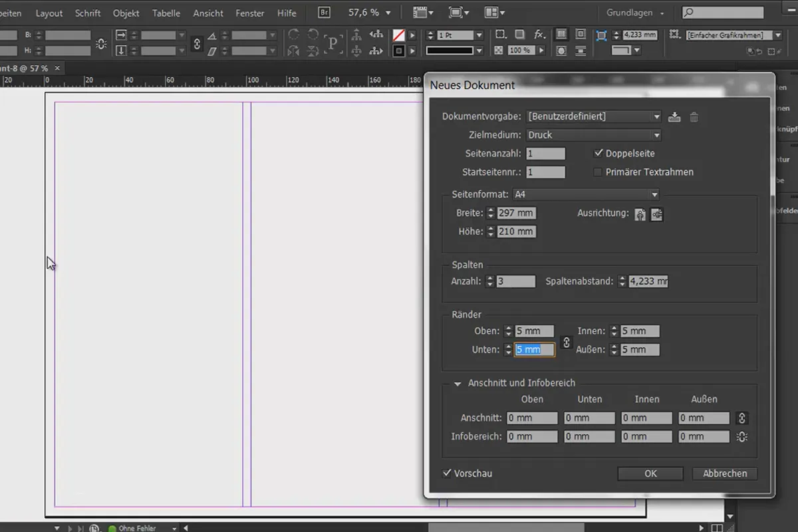This screenshot has width=798, height=532.
Task: Open the Objekt menu
Action: (x=126, y=13)
